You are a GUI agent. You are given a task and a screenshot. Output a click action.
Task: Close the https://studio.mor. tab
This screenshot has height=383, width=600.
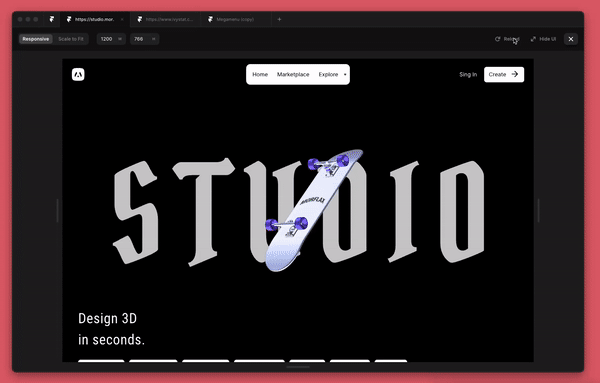122,19
